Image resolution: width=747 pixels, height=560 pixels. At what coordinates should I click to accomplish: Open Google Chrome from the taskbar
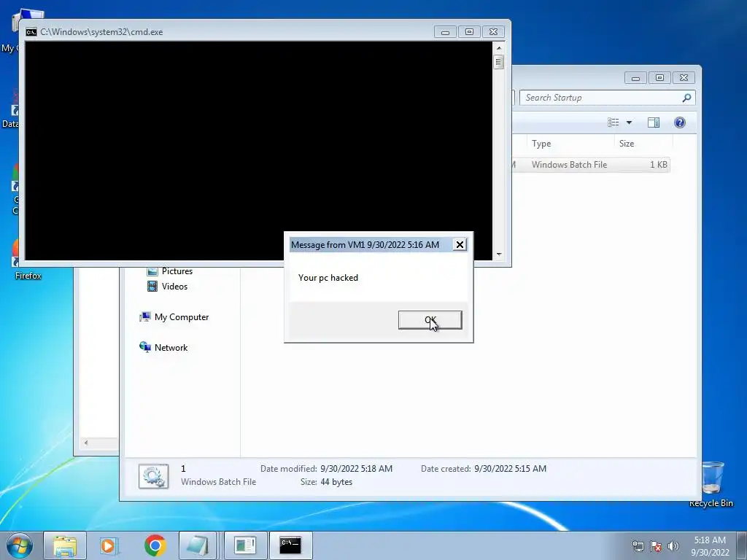tap(155, 545)
